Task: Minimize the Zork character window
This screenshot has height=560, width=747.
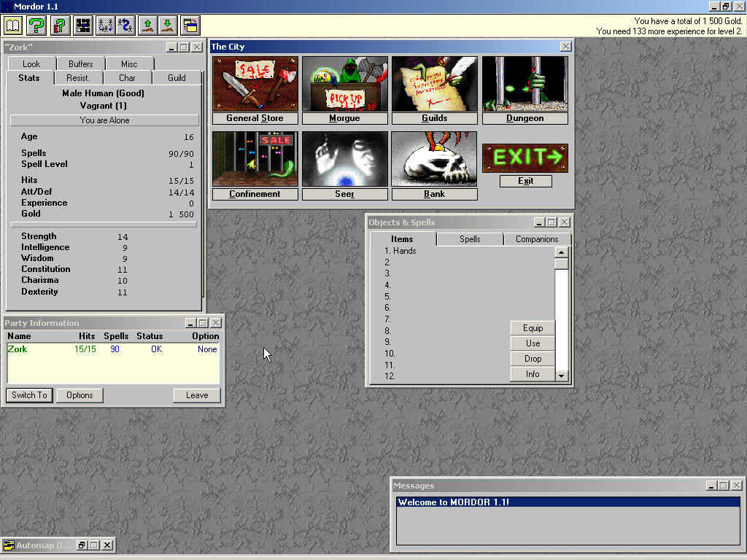Action: coord(171,47)
